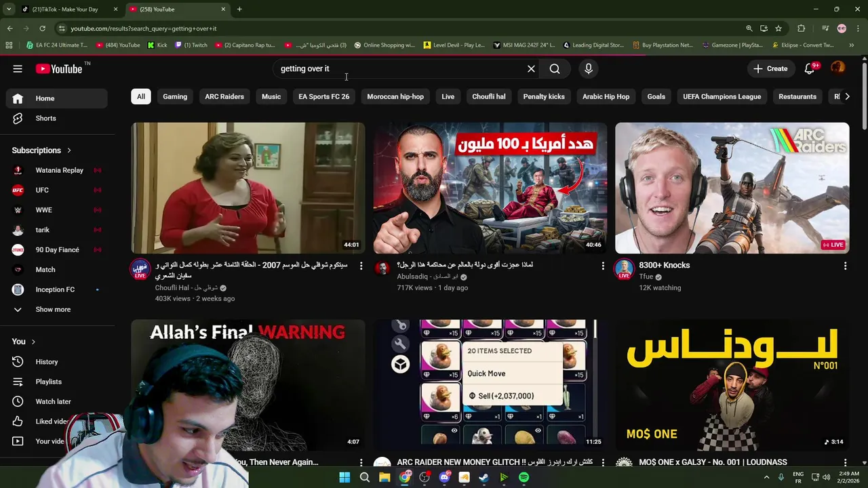The width and height of the screenshot is (868, 488).
Task: Open Choufli Hal video thumbnail
Action: tap(248, 188)
